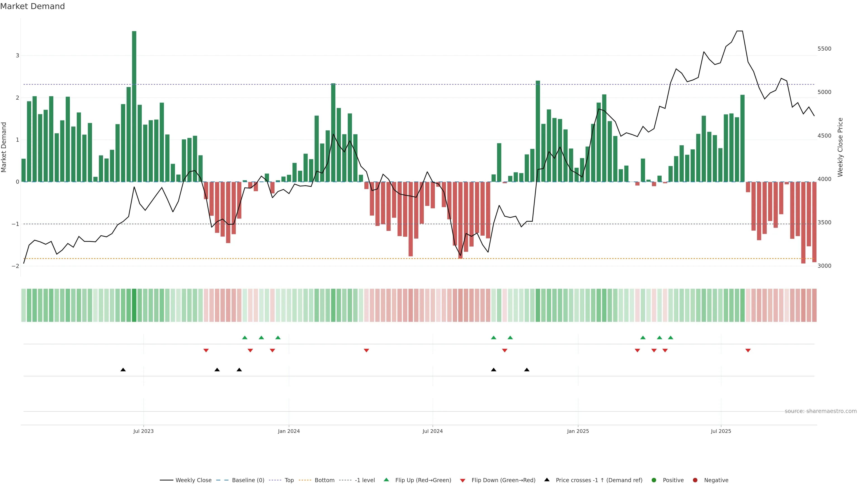Click the red Flip Down legend triangle

coord(463,480)
